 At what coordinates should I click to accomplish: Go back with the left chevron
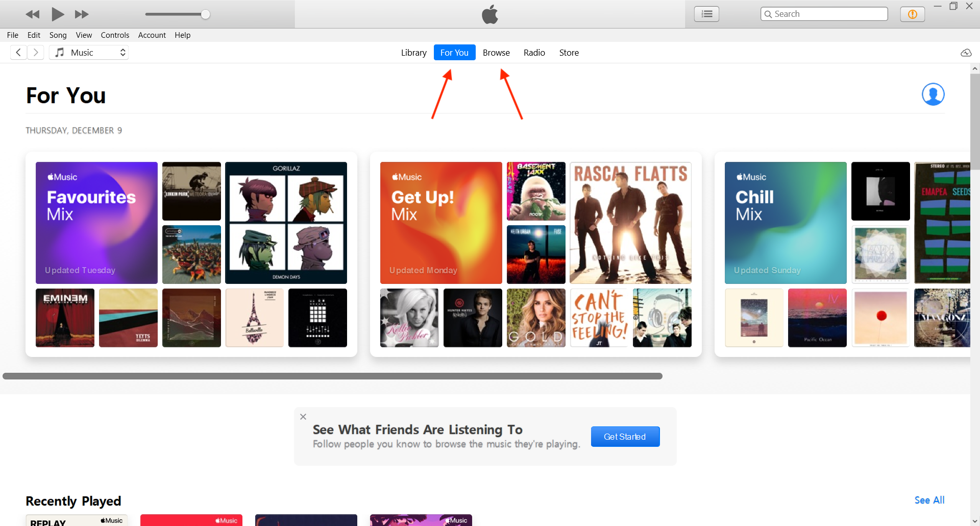18,53
